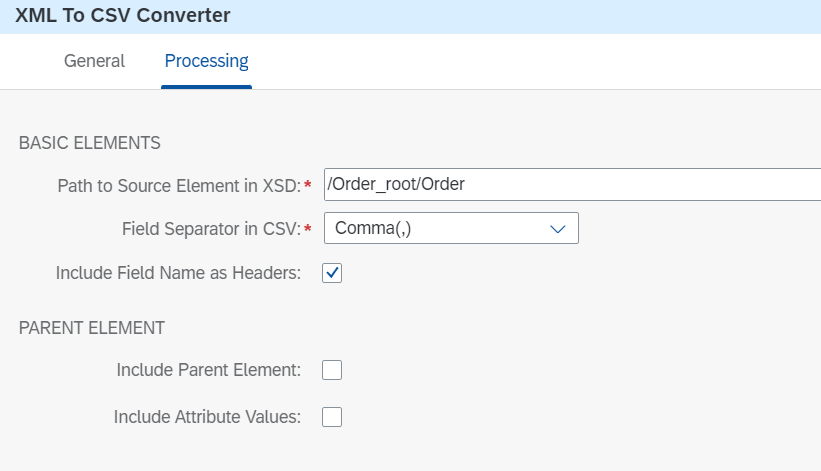This screenshot has height=471, width=821.
Task: Click the BASIC ELEMENTS section heading
Action: pos(90,143)
